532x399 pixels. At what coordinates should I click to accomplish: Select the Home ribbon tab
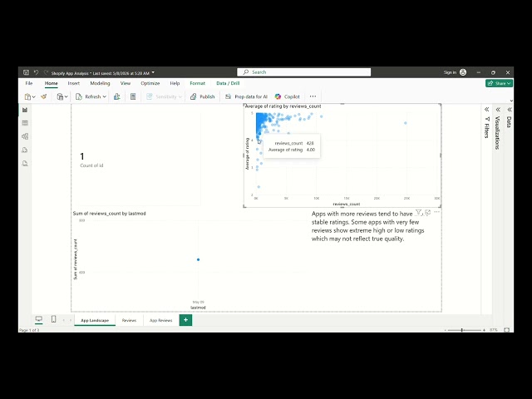tap(52, 83)
